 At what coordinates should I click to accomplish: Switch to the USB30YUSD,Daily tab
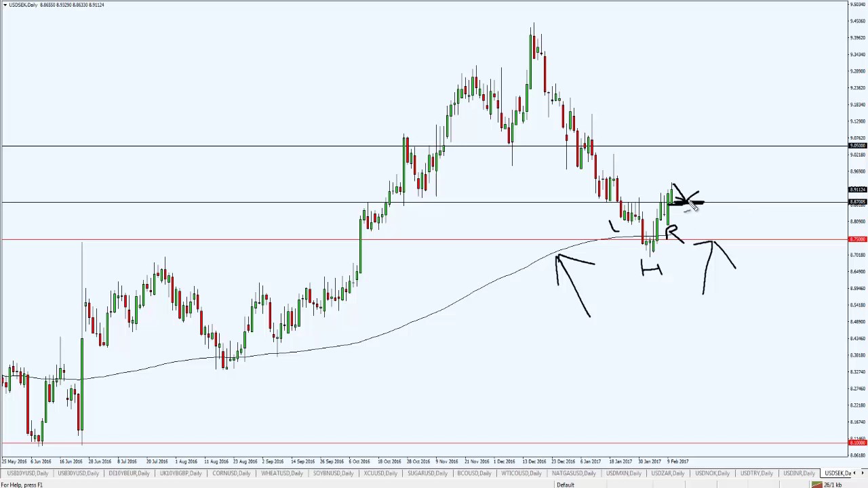pos(79,473)
